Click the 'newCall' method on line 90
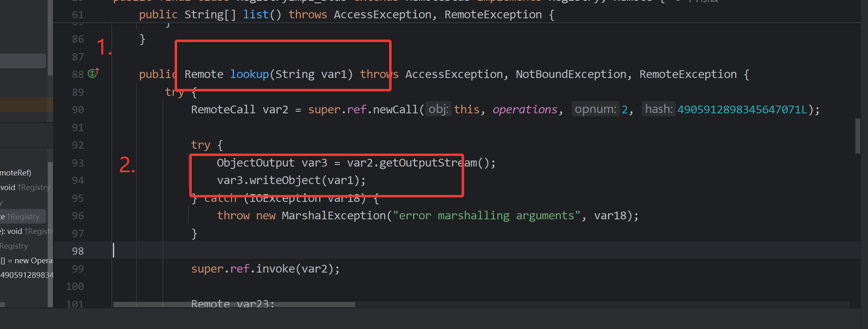Screen dimensions: 868x329 [x=395, y=110]
